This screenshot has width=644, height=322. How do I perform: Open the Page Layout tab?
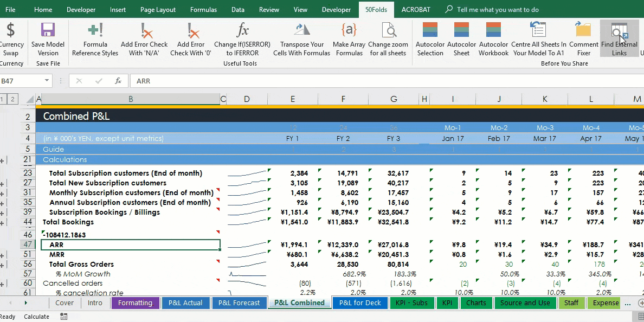(158, 9)
